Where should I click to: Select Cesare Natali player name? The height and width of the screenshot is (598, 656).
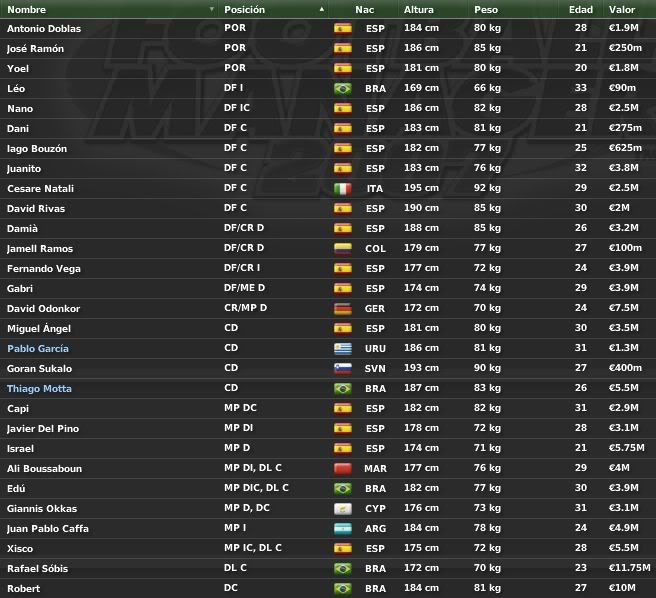coord(41,189)
